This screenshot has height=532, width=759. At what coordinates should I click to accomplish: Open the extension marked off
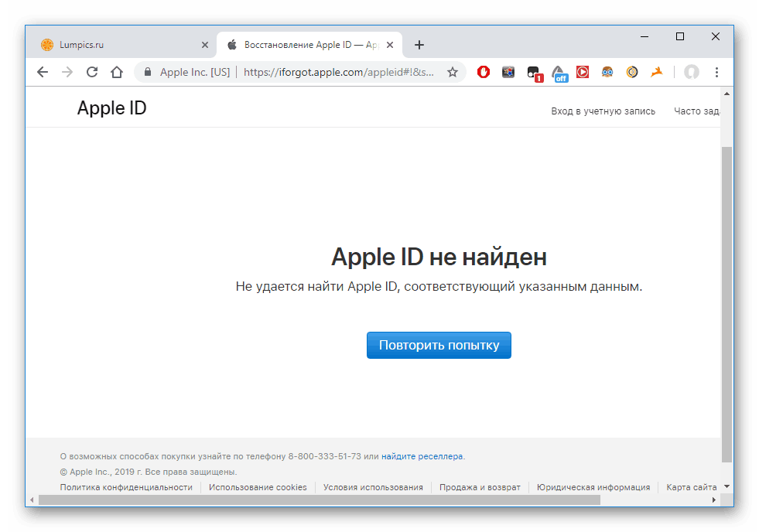pos(559,74)
